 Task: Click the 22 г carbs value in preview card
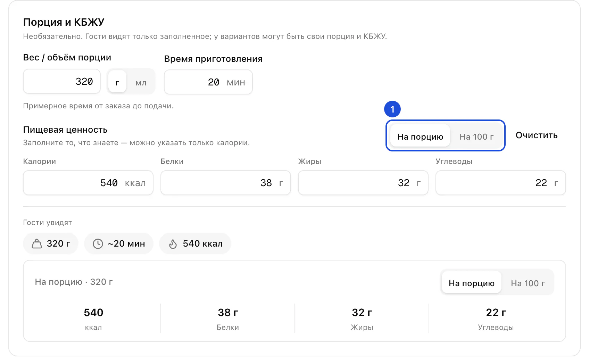[x=496, y=313]
